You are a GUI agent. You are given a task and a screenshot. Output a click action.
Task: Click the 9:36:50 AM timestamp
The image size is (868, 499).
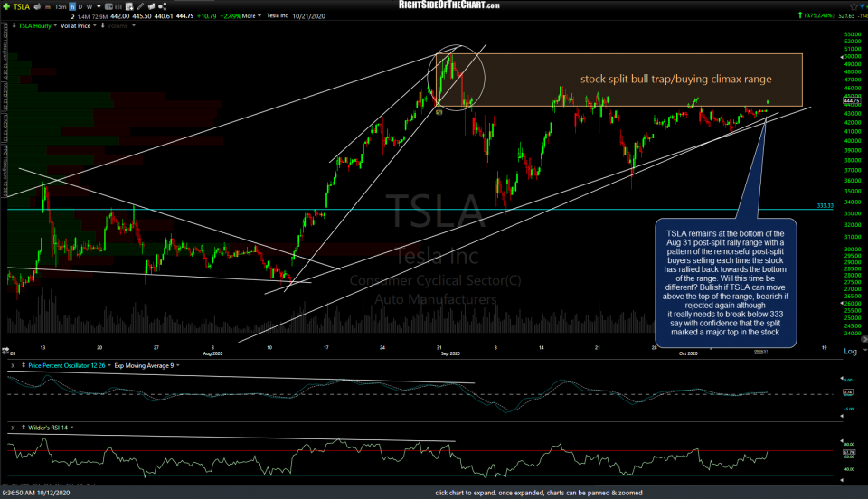click(x=36, y=493)
